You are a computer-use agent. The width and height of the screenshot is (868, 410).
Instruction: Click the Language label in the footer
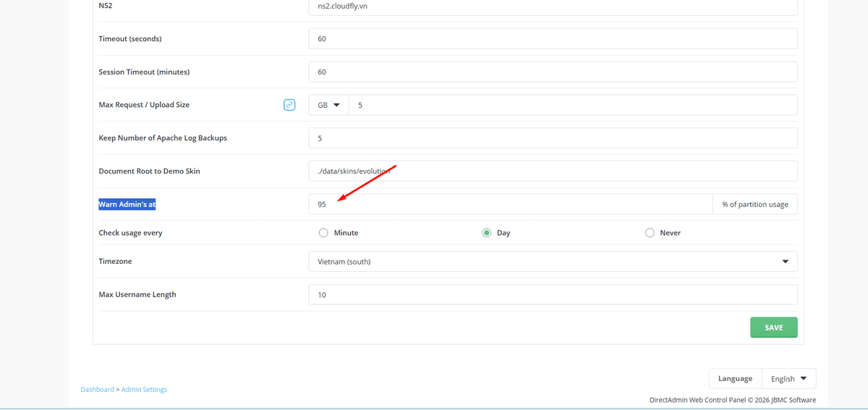click(x=735, y=378)
